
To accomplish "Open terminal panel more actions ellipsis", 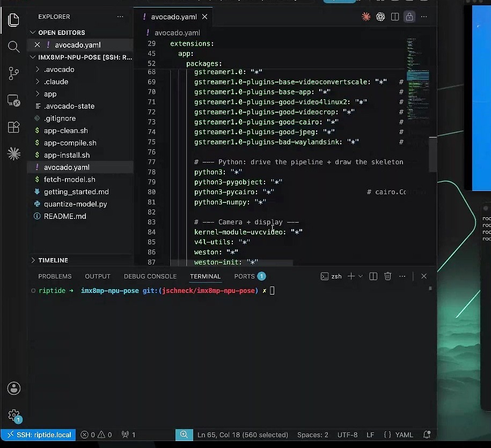I will click(402, 276).
